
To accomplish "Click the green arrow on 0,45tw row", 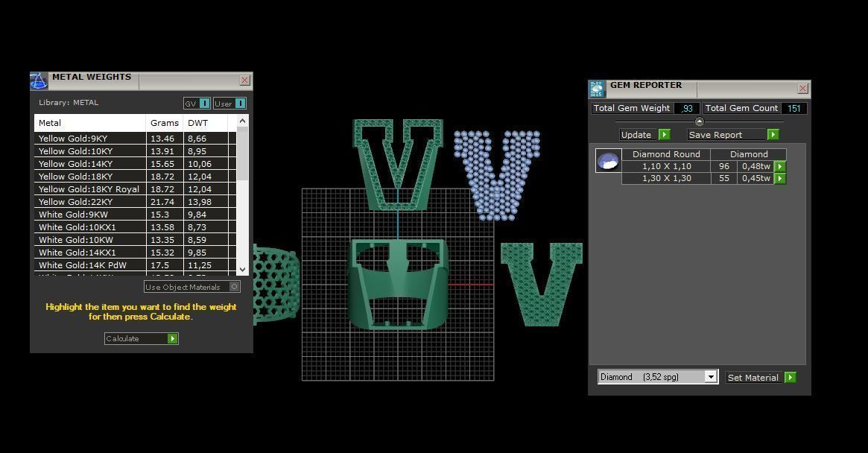I will pos(780,178).
